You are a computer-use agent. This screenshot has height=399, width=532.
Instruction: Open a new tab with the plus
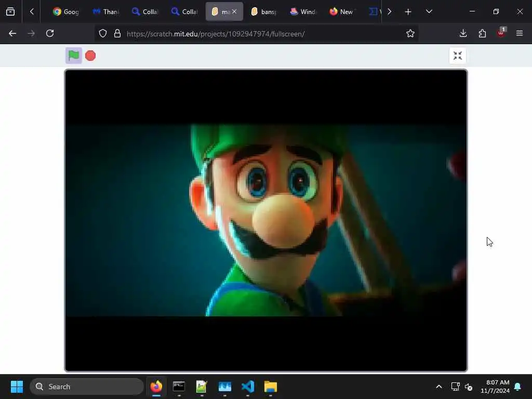(x=408, y=11)
